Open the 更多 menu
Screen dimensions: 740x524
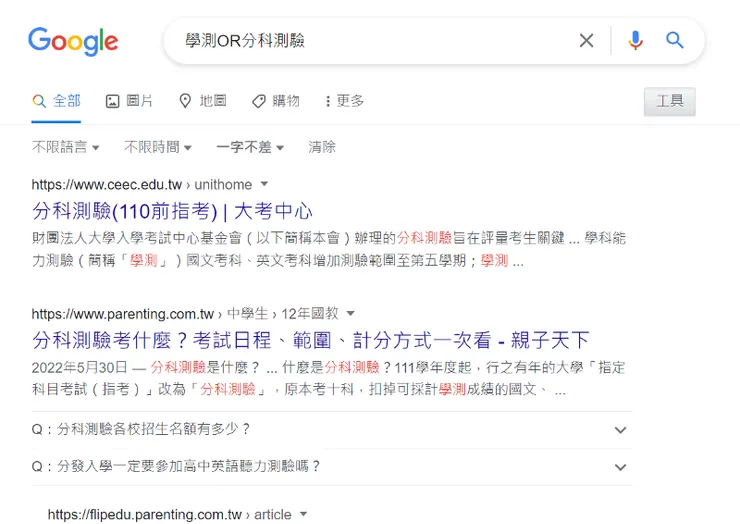[x=345, y=101]
